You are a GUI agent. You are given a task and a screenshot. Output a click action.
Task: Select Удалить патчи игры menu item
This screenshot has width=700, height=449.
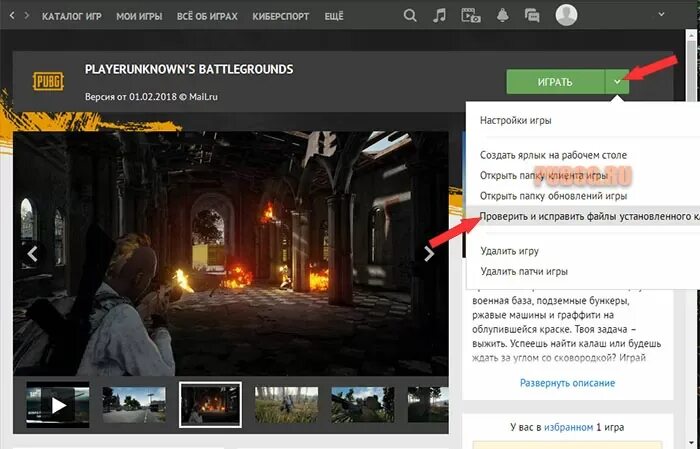point(524,271)
